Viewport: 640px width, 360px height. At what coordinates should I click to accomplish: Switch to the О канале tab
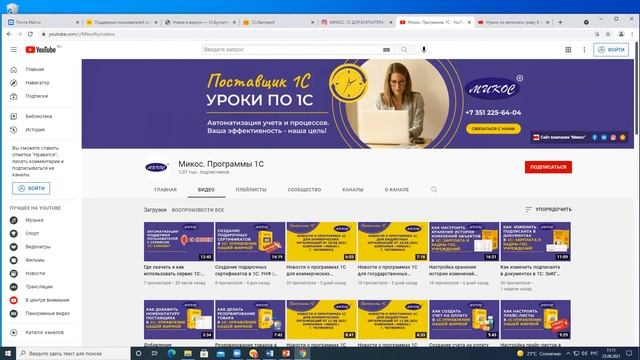pos(396,190)
